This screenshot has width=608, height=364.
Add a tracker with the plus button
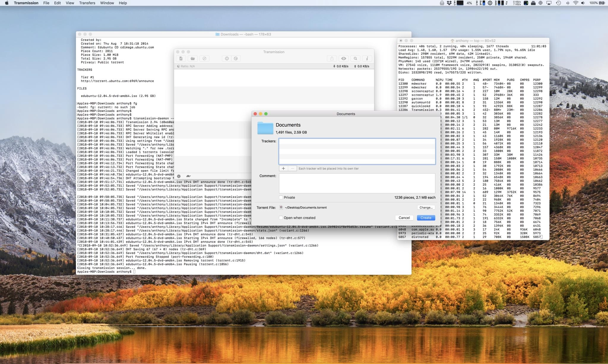[283, 169]
